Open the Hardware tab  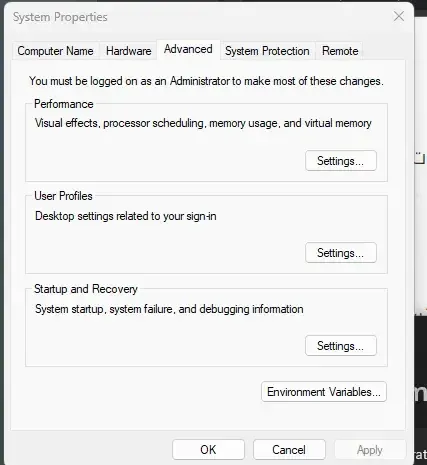click(128, 51)
